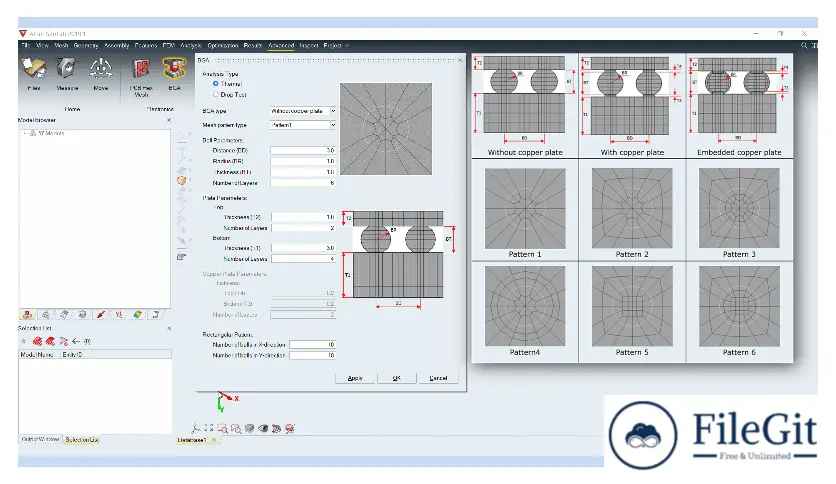Click the bottom icon of the vertical selection toolbar
Viewport: 836px width, 484px height.
point(182,257)
